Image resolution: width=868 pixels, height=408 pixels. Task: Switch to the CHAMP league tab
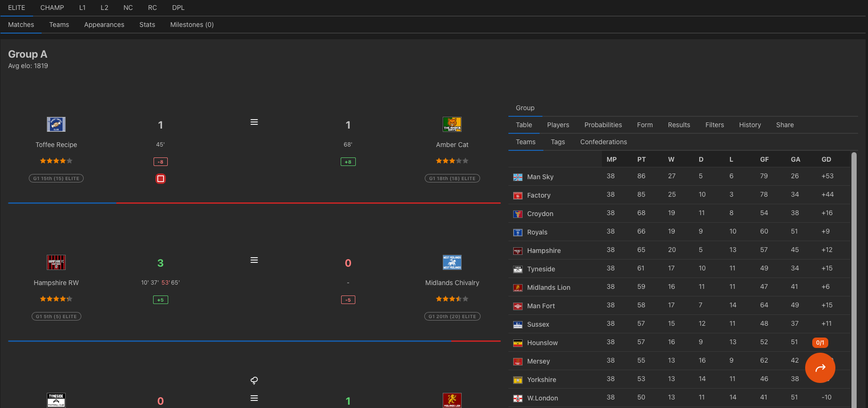click(52, 8)
